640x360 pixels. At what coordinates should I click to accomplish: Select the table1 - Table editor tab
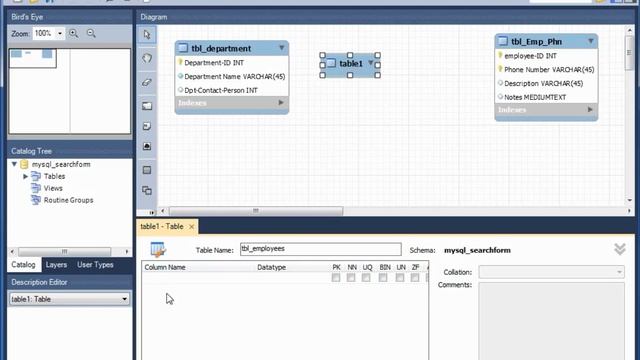tap(162, 227)
